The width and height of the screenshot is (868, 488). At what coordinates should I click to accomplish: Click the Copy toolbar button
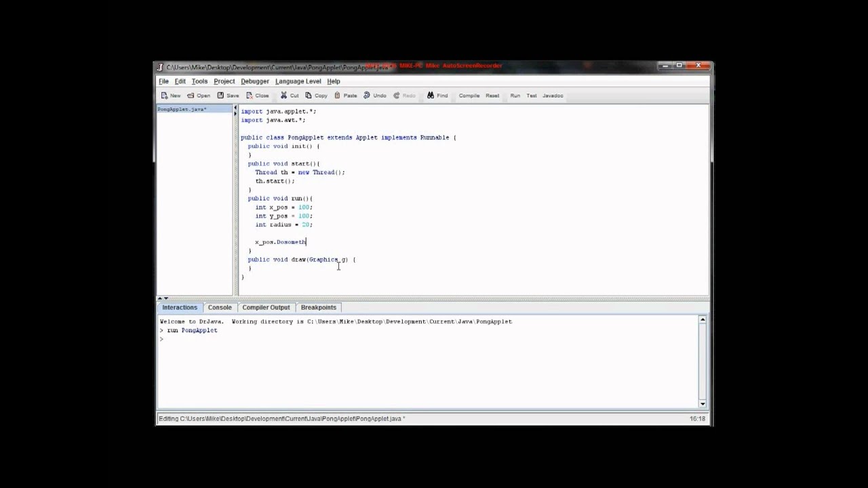[317, 96]
